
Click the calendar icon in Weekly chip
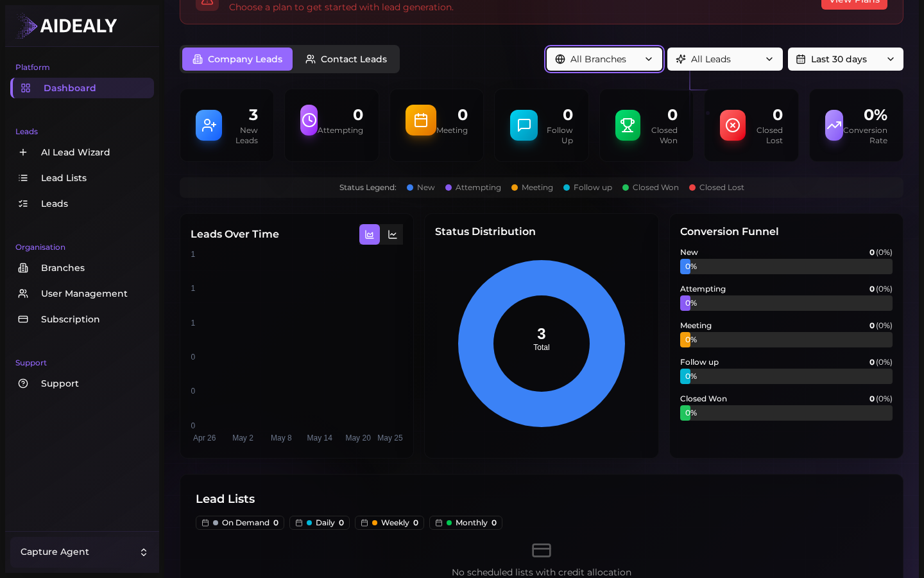[x=364, y=523]
